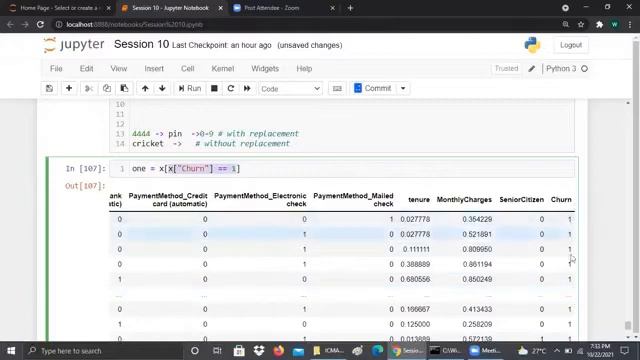
Task: Open the Zoom Meeting taskbar item
Action: tap(485, 351)
